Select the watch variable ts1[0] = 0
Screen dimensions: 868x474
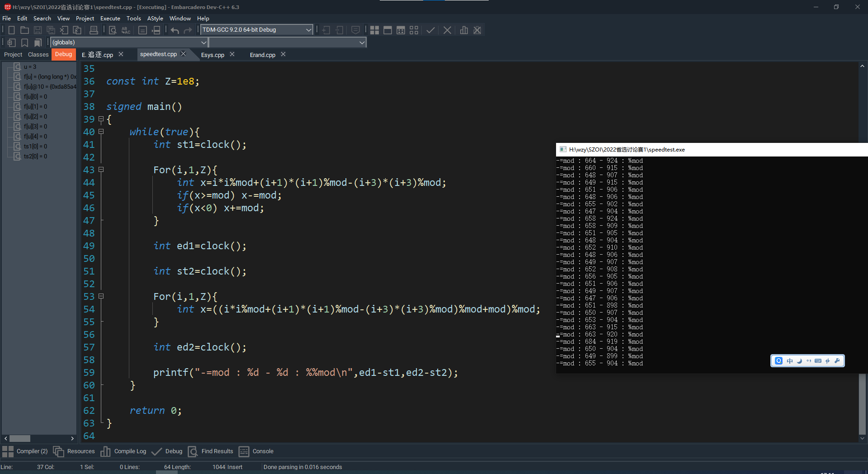[x=35, y=146]
